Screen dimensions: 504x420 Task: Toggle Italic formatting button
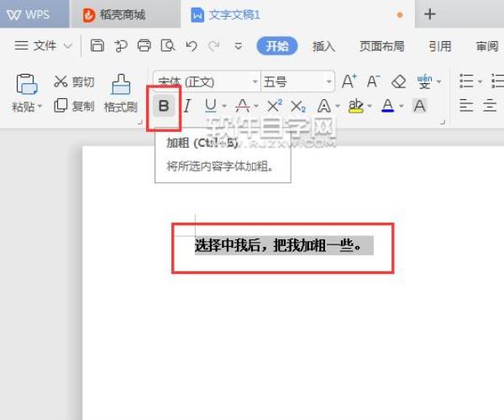[187, 106]
